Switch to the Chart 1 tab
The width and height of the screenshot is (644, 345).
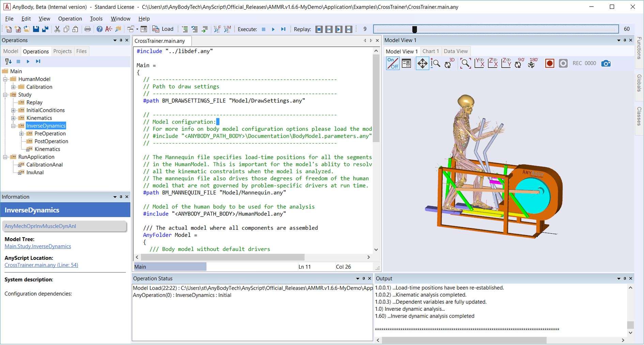point(430,51)
